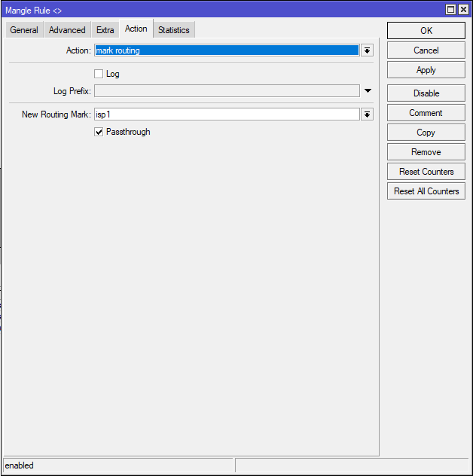Disable the mangle rule
This screenshot has width=473, height=476.
click(426, 93)
